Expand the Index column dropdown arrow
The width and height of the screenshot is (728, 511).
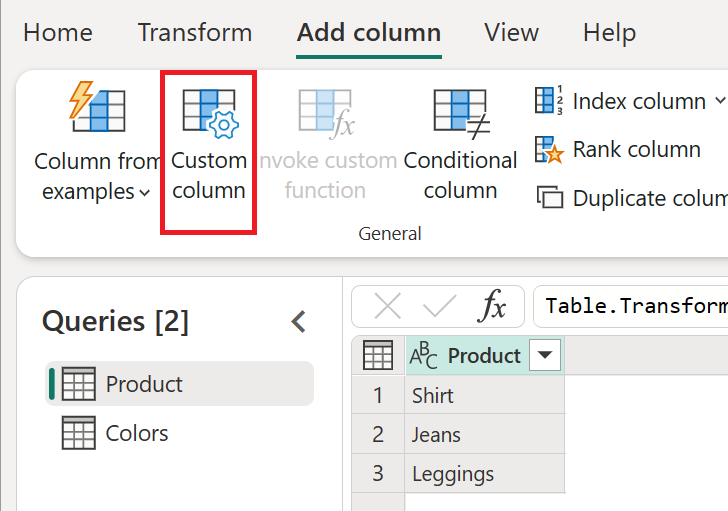tap(720, 101)
